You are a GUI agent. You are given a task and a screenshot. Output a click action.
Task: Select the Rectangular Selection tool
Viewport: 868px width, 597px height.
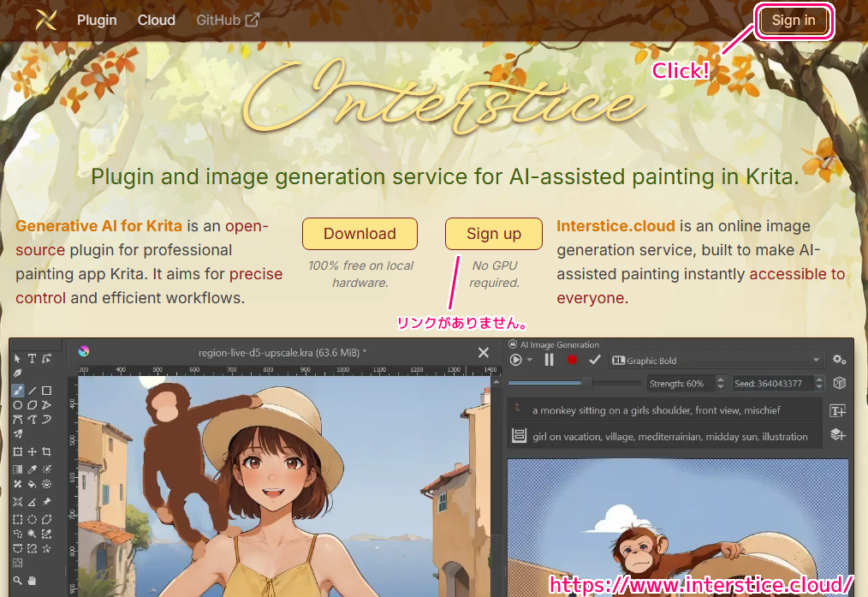[17, 519]
